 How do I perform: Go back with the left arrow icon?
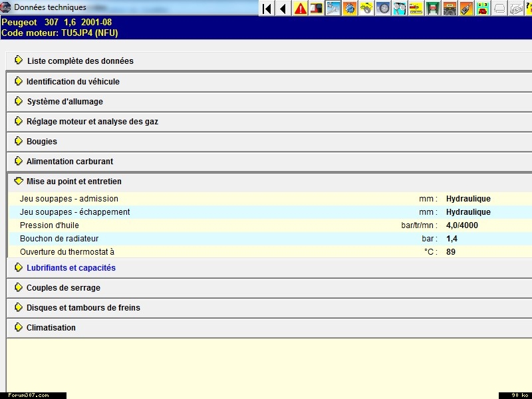coord(283,8)
